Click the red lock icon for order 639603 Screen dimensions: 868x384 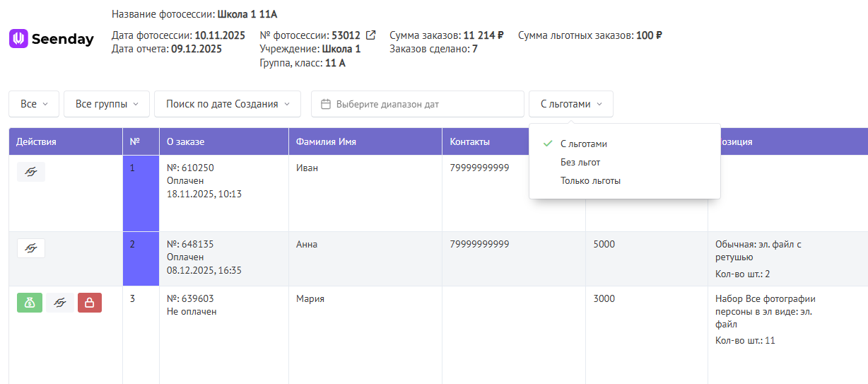click(x=90, y=303)
